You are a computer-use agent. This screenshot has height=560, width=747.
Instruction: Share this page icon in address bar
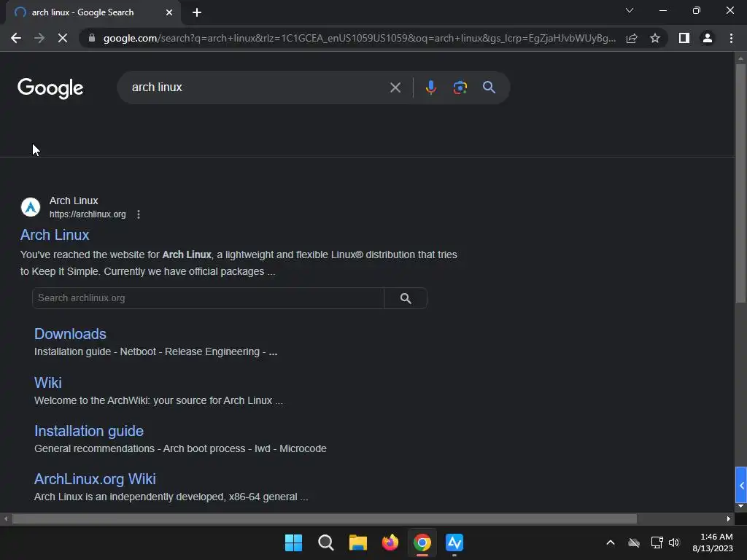coord(632,38)
